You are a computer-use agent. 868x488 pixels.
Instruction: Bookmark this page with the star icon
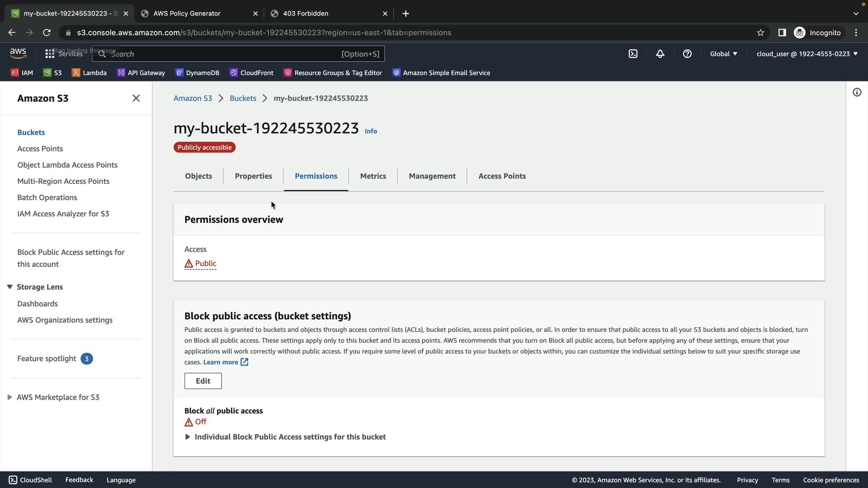pyautogui.click(x=760, y=33)
